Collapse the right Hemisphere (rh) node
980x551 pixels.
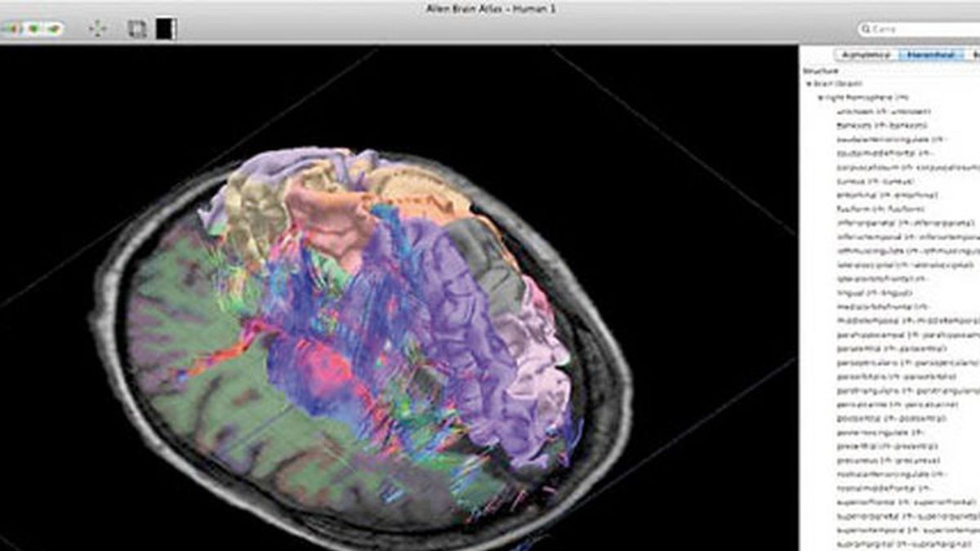click(821, 98)
